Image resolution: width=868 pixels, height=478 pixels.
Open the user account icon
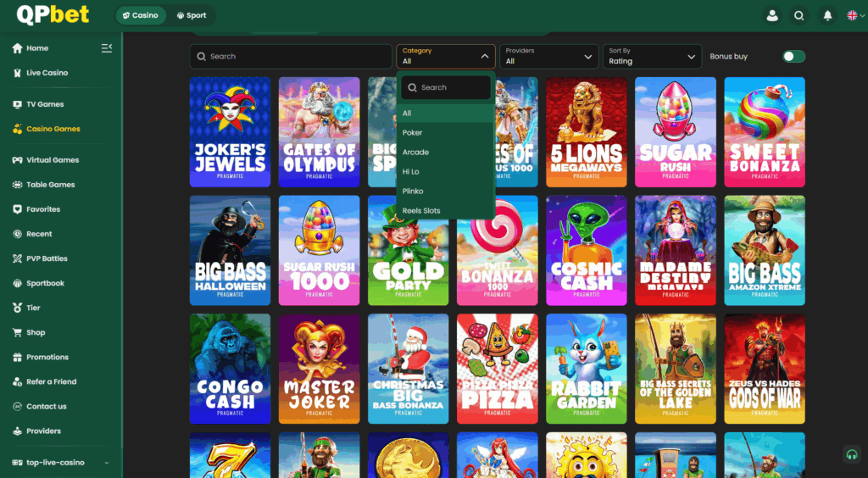tap(772, 15)
